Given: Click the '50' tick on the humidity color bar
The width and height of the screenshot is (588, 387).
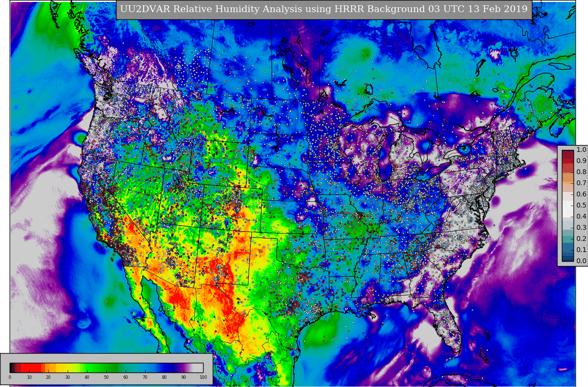Looking at the screenshot, I should tap(106, 377).
